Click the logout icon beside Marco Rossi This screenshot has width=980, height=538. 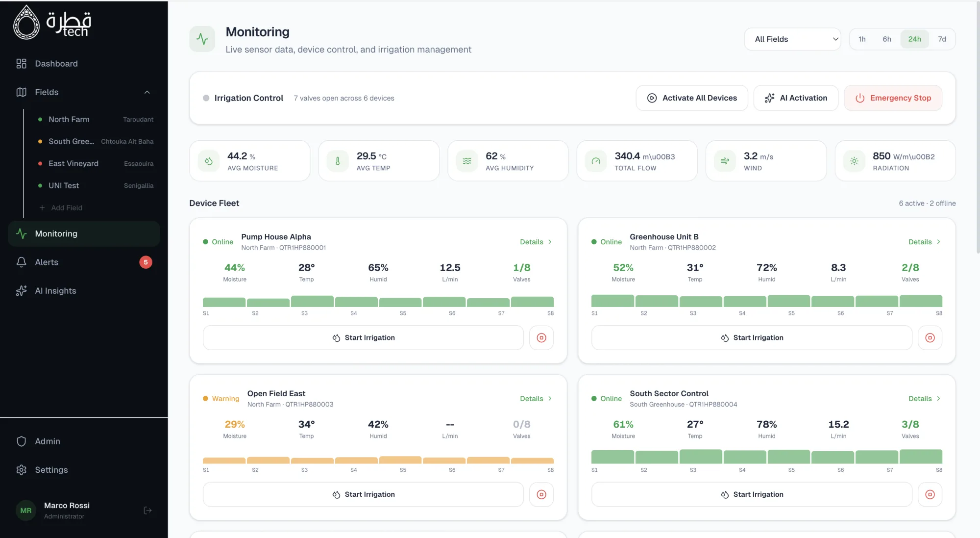coord(147,511)
